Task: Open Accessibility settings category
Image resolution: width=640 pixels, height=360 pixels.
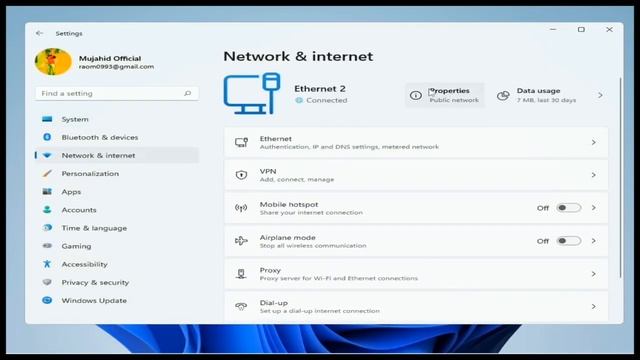Action: pyautogui.click(x=117, y=264)
